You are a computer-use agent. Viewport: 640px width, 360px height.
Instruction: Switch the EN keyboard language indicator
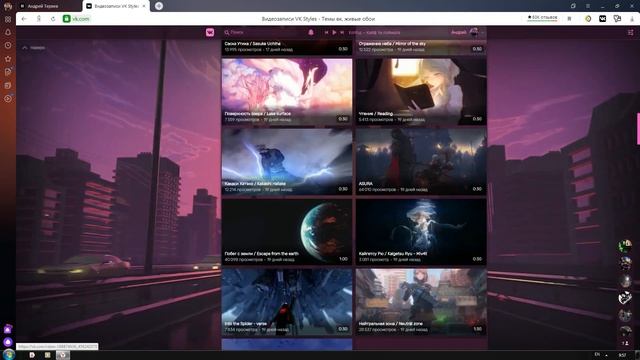click(598, 354)
